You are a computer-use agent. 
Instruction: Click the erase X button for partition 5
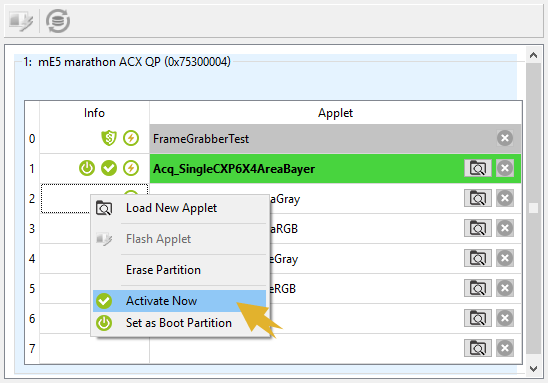coord(505,288)
